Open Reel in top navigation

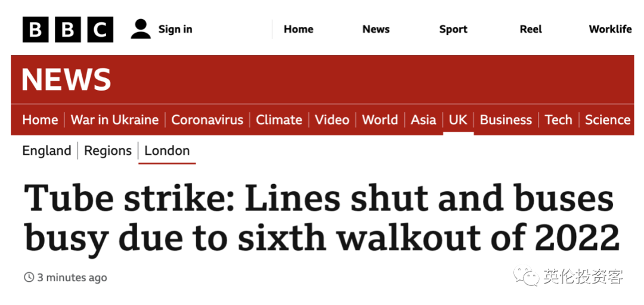point(531,29)
